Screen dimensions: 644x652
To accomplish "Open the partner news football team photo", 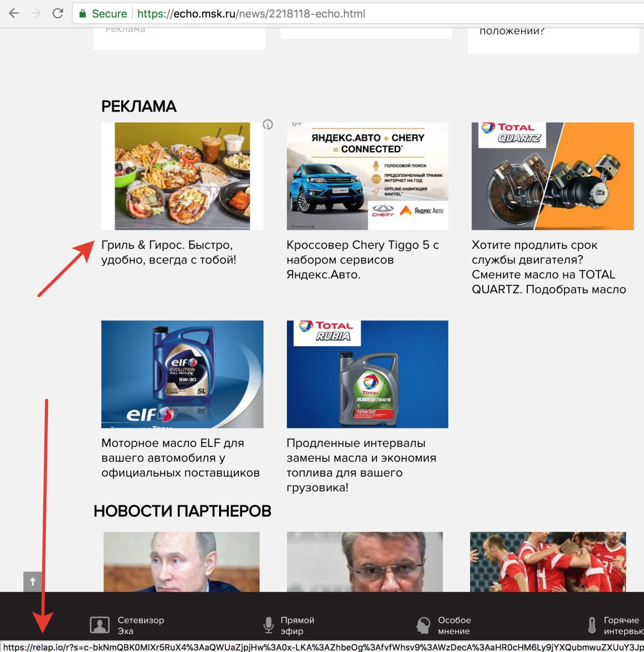I will tap(548, 562).
